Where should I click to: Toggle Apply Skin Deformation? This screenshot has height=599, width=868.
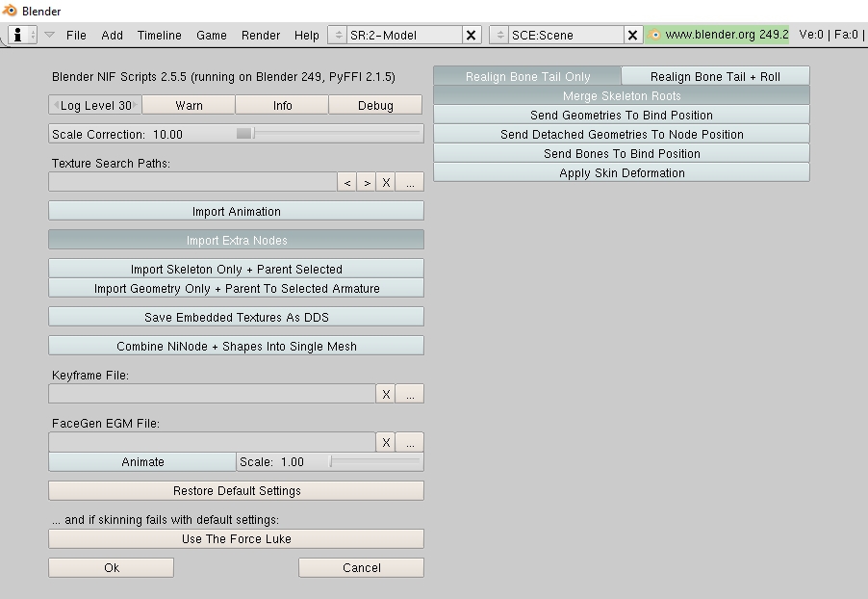pos(621,172)
